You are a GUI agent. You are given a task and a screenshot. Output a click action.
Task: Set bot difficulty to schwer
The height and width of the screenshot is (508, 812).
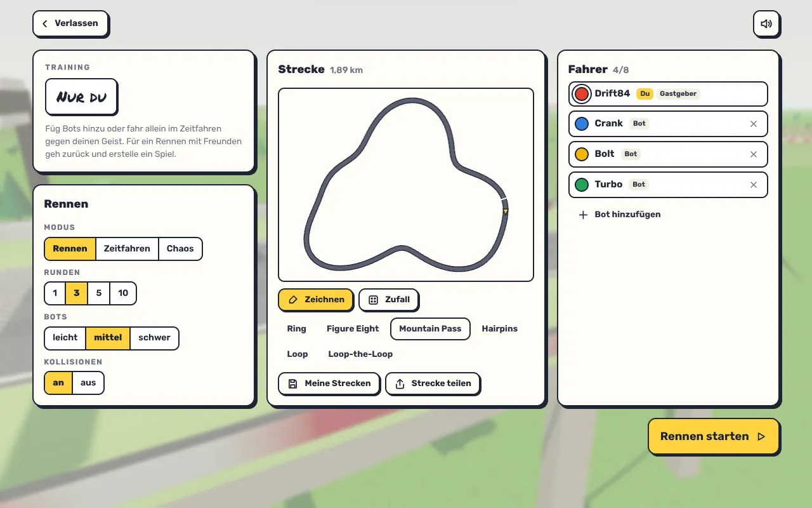[154, 338]
